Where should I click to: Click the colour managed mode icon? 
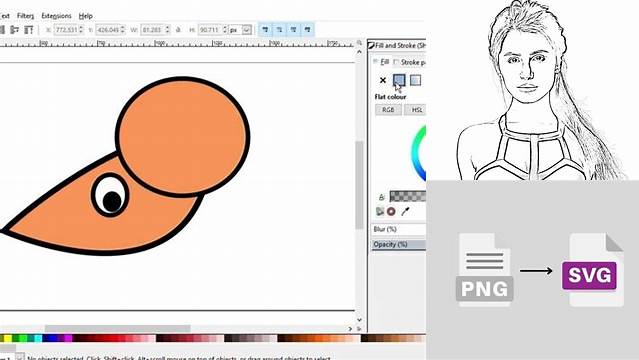380,211
